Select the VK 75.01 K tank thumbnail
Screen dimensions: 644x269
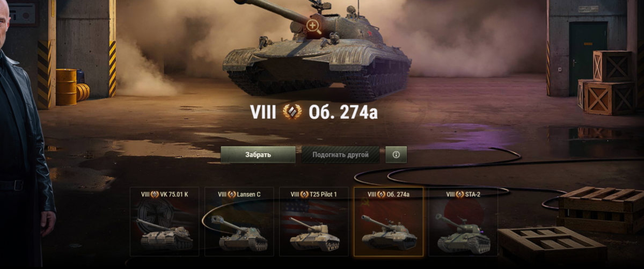[x=165, y=222]
